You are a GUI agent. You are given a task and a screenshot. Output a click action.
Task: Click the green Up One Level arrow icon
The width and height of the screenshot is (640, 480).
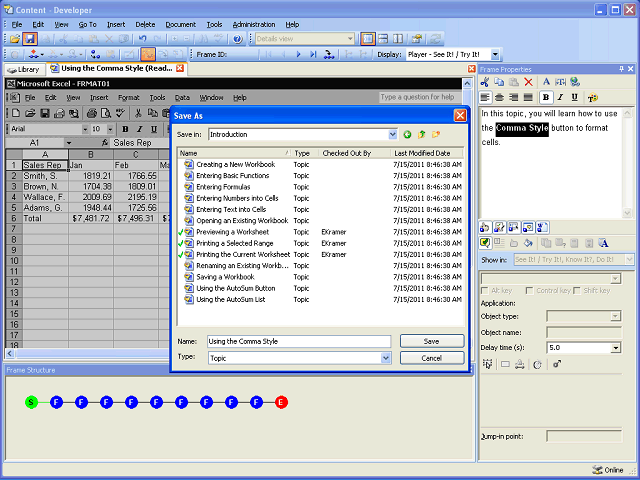pos(421,134)
